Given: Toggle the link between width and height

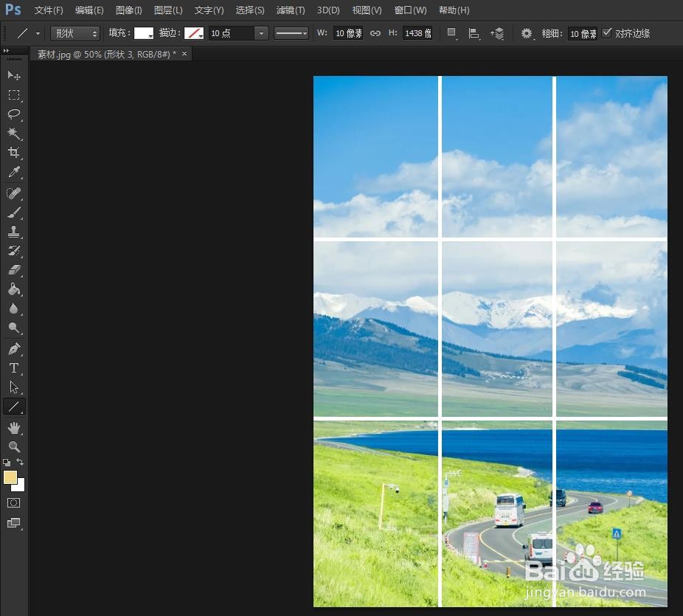Looking at the screenshot, I should (375, 33).
